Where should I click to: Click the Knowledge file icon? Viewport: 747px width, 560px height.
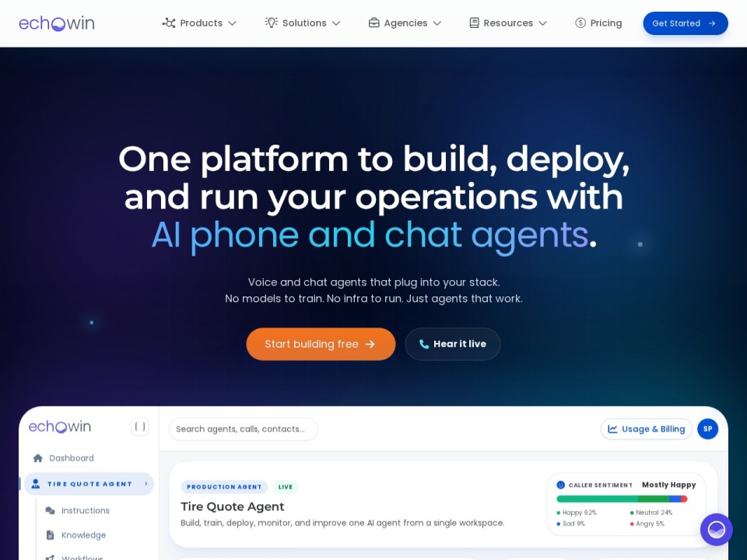tap(50, 535)
